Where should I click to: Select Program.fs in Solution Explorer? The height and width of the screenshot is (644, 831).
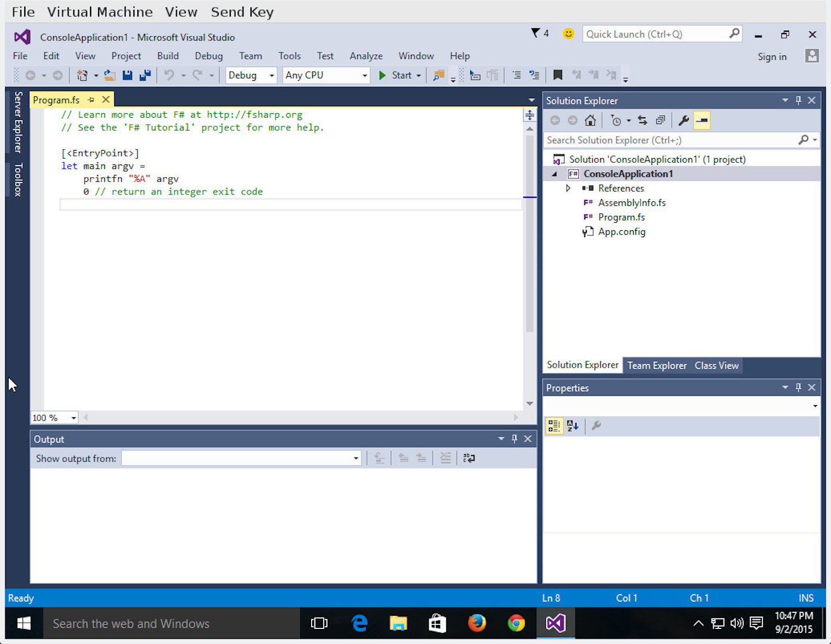[x=622, y=217]
